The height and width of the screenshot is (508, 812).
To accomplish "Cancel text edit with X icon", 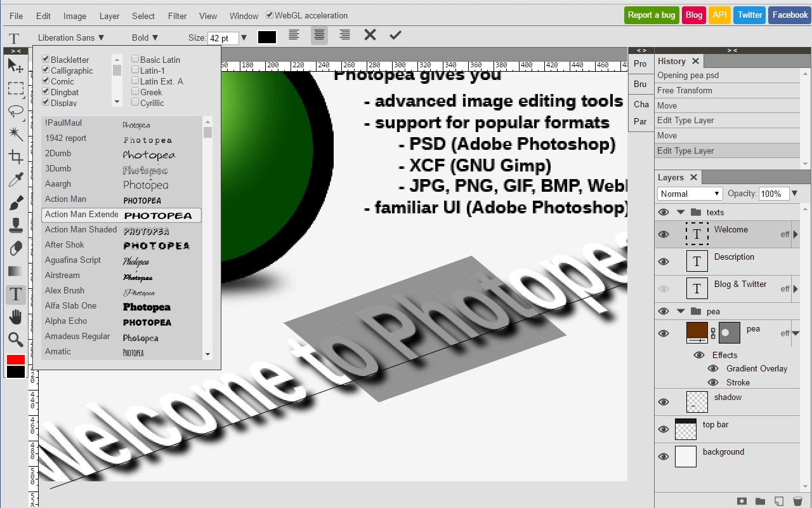I will (x=370, y=35).
